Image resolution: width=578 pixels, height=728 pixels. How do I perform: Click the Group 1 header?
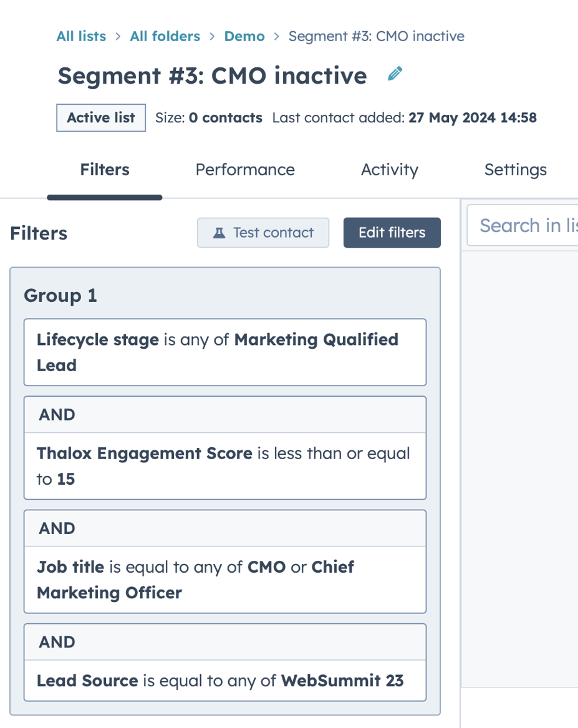tap(60, 296)
